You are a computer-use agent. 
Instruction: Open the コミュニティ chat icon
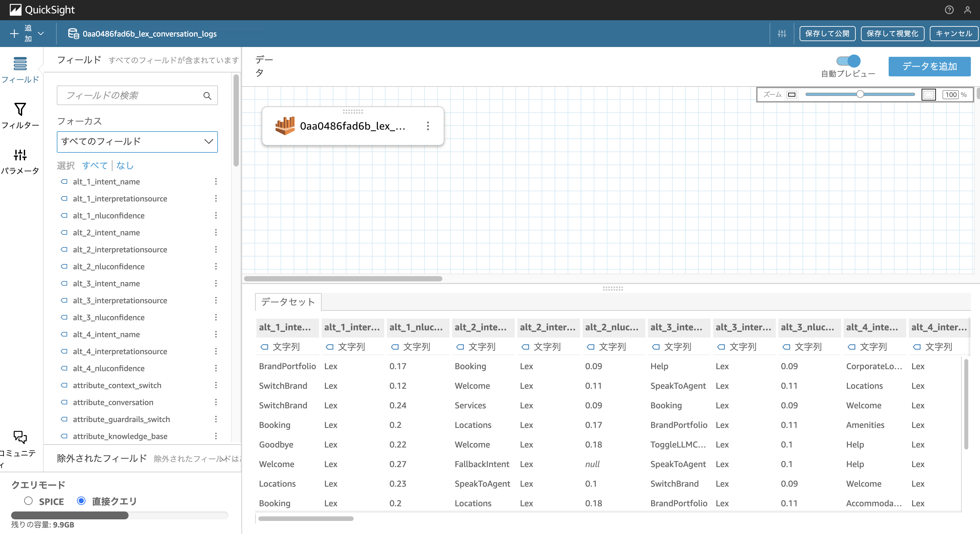click(20, 437)
